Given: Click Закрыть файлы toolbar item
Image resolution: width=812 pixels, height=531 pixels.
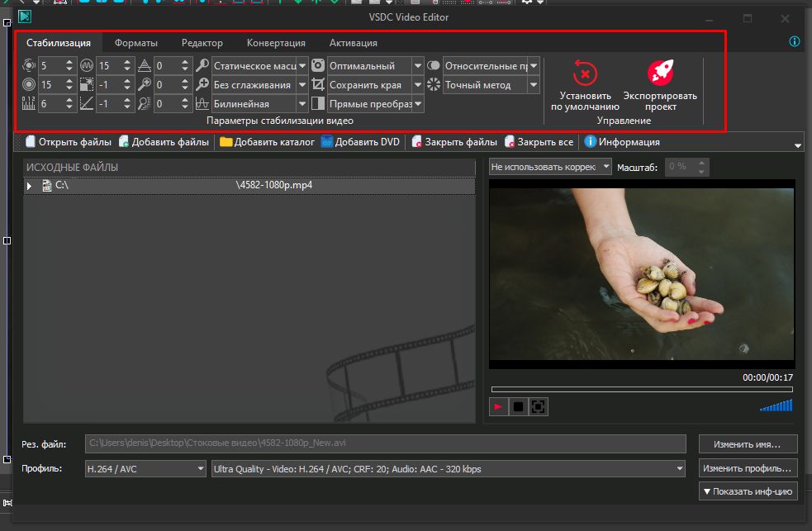Looking at the screenshot, I should pyautogui.click(x=454, y=142).
